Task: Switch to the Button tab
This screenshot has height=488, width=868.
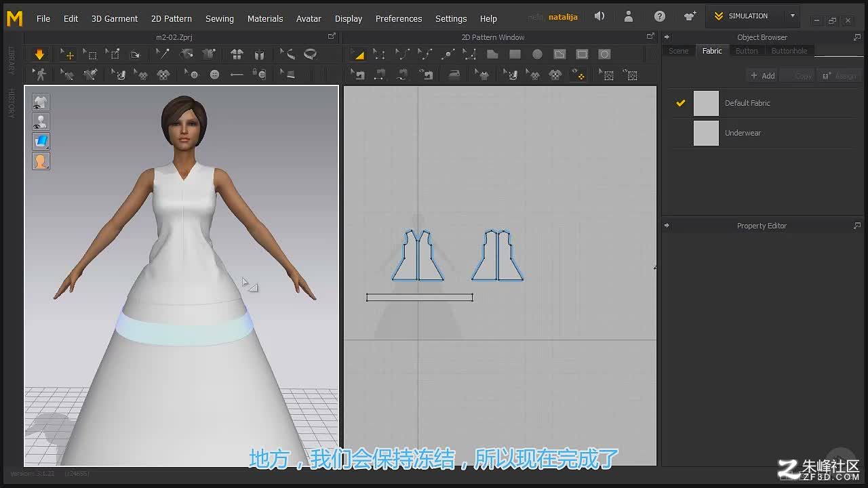Action: [747, 51]
